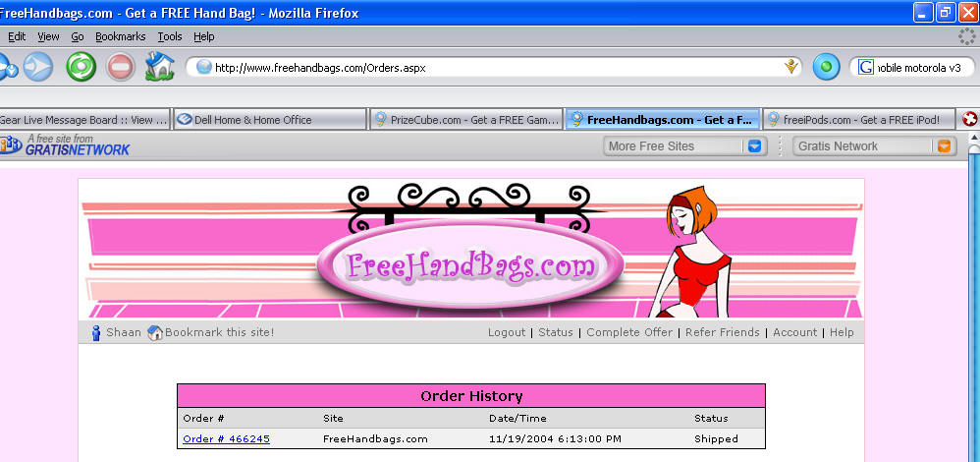980x462 pixels.
Task: Click the Date/Time column header
Action: click(517, 418)
